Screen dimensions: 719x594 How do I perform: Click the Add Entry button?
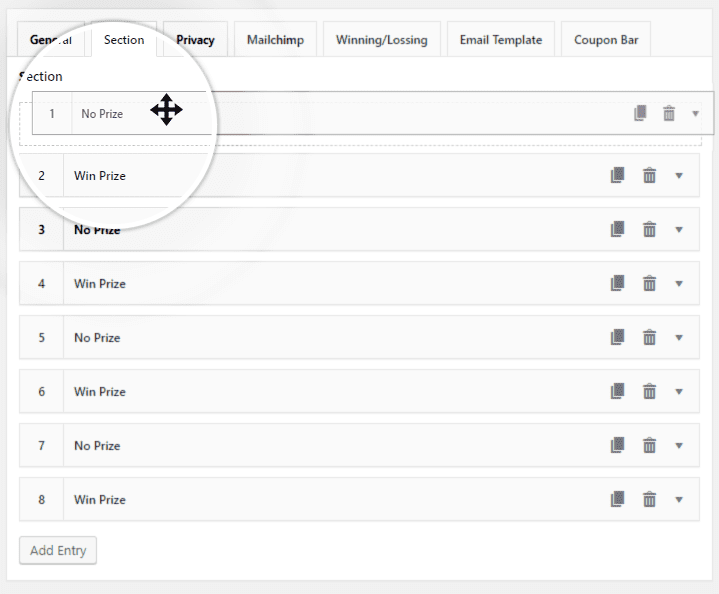[58, 550]
